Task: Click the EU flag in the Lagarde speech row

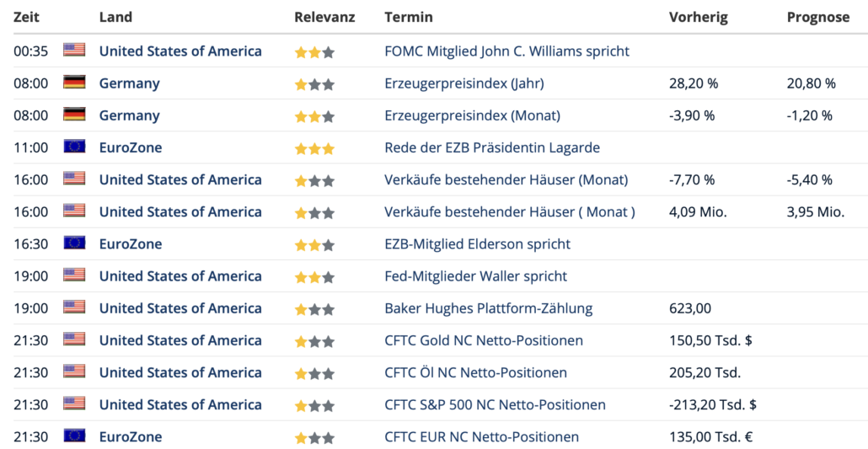Action: (x=74, y=147)
